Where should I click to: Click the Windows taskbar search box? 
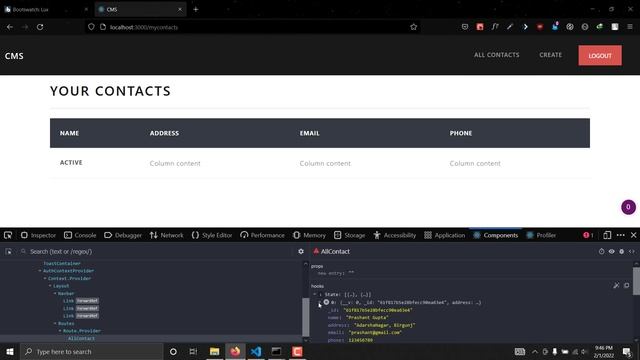[91, 351]
